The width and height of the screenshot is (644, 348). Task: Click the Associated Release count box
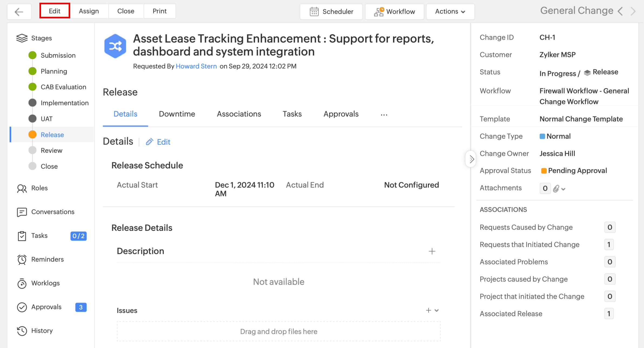609,314
